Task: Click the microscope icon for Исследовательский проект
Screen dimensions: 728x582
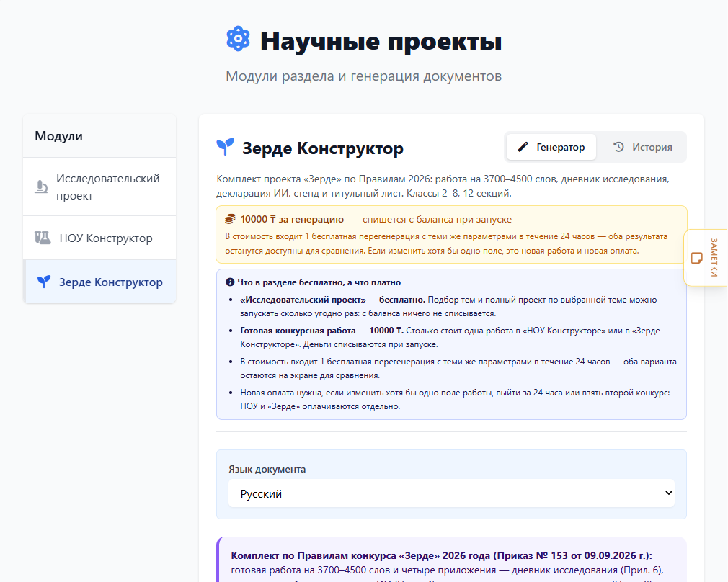Action: [x=41, y=187]
